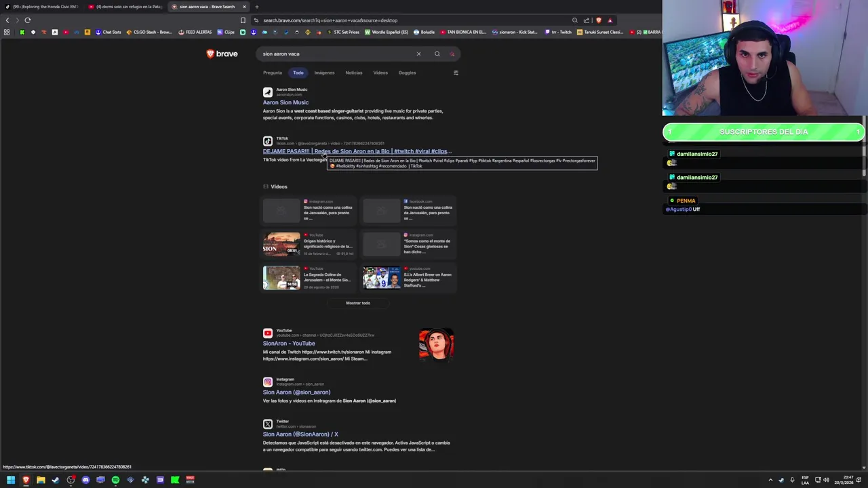Click YouTube favicon on SionAron result

pos(268,333)
